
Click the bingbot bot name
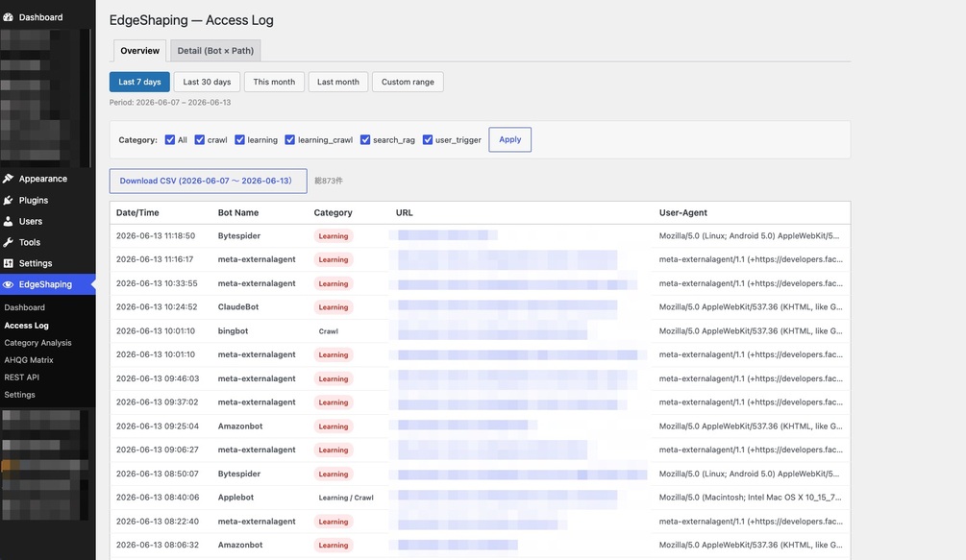233,331
